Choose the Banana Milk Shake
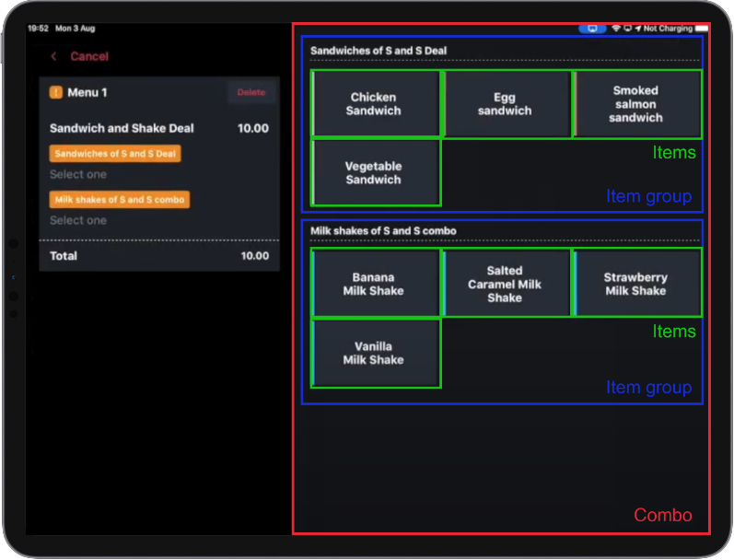734x560 pixels. 374,284
